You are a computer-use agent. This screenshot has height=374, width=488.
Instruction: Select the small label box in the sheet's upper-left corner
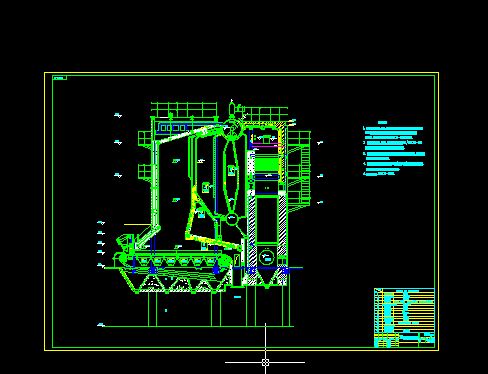coord(60,78)
